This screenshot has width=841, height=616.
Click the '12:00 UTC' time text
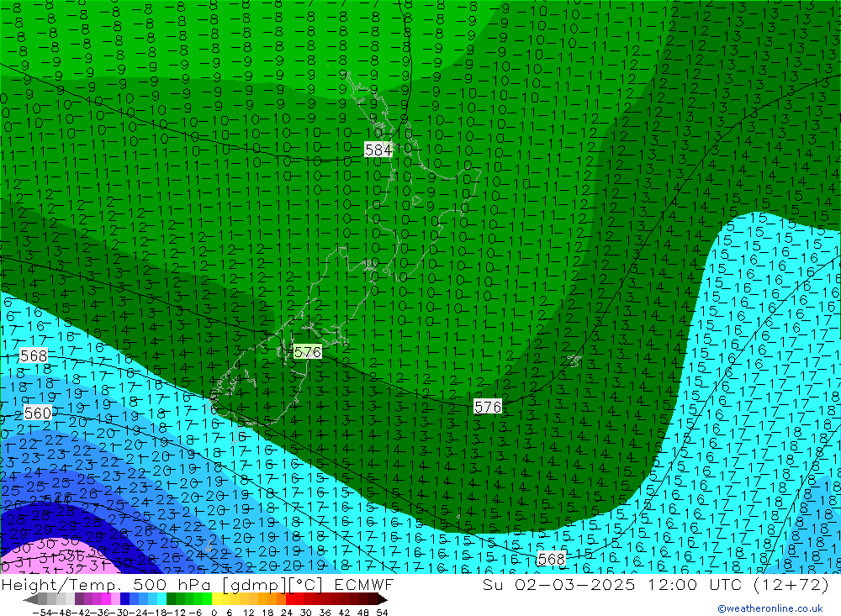pos(695,584)
